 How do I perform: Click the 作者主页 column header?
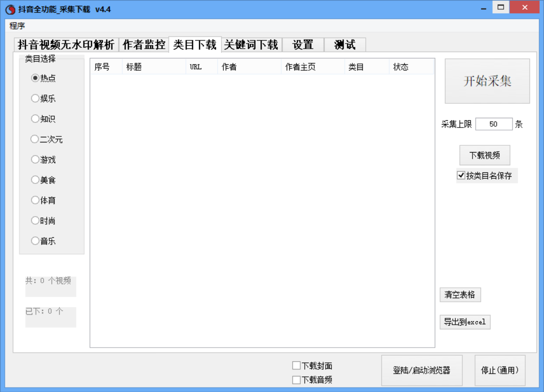(x=313, y=67)
